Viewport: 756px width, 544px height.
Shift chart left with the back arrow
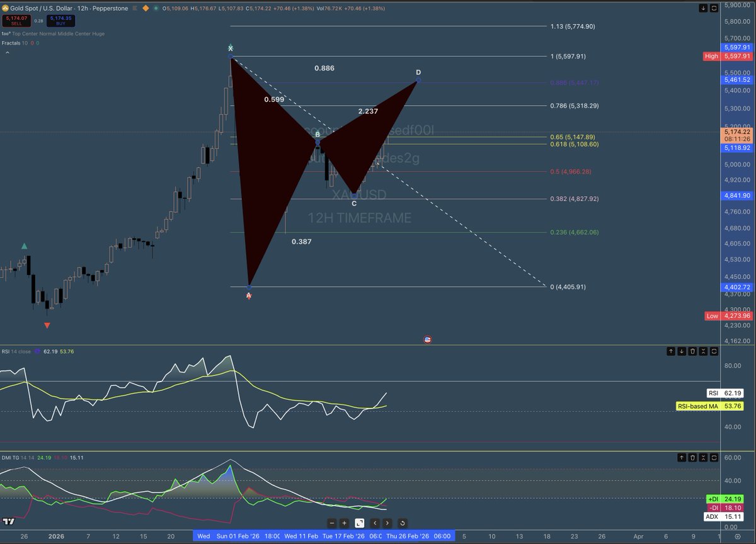375,523
